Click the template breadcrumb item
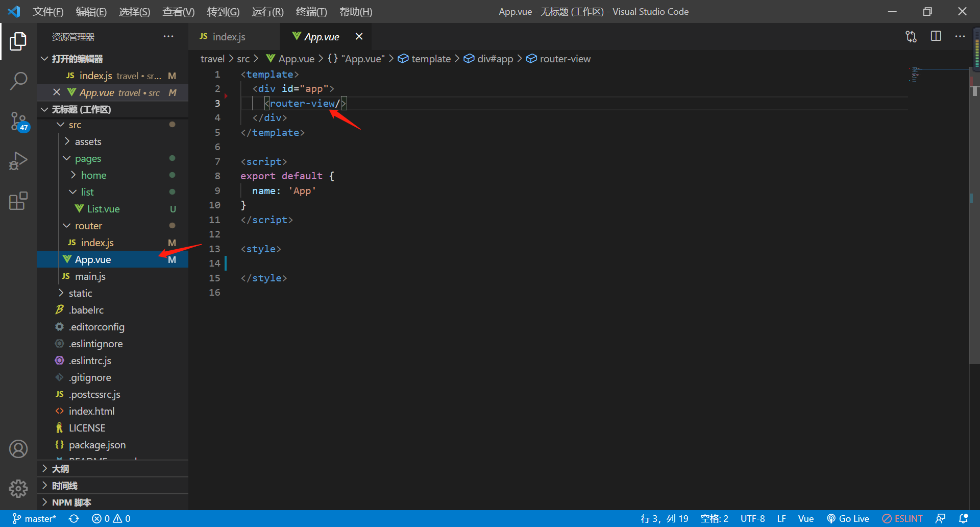 tap(425, 59)
